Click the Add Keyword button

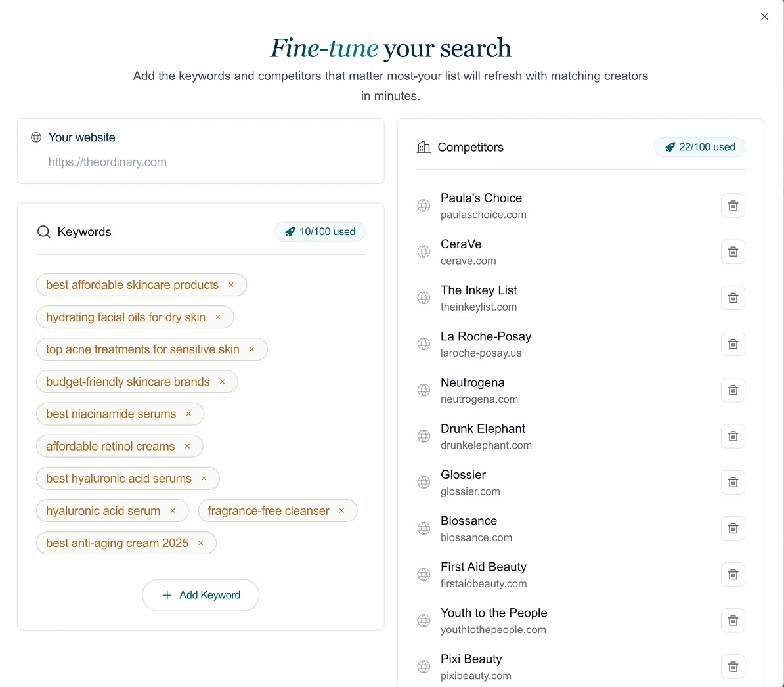(200, 595)
